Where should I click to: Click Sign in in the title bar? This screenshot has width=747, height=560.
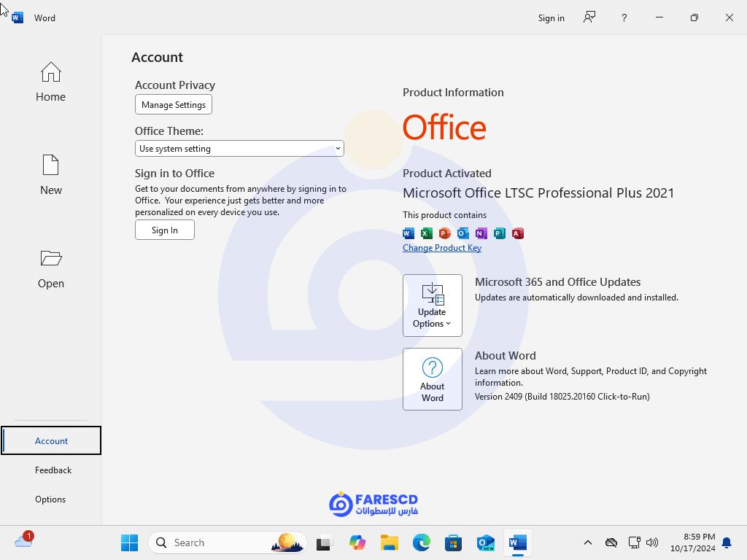(x=551, y=18)
